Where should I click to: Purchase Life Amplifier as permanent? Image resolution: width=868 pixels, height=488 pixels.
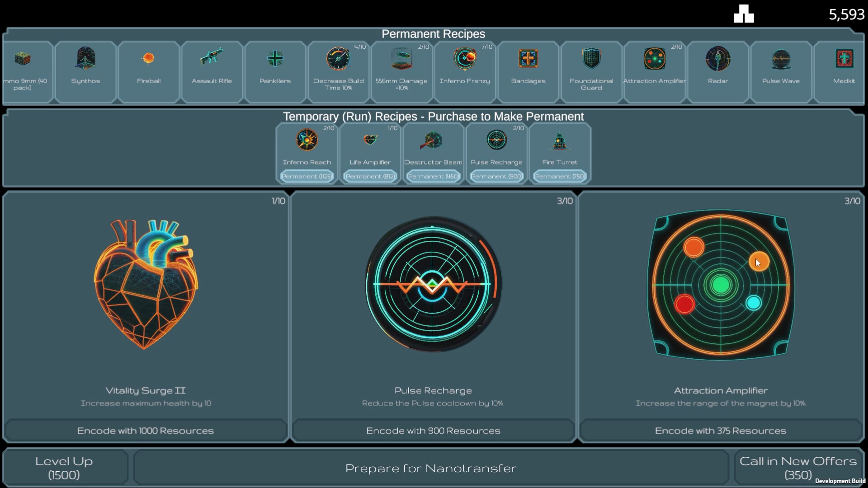pyautogui.click(x=370, y=176)
